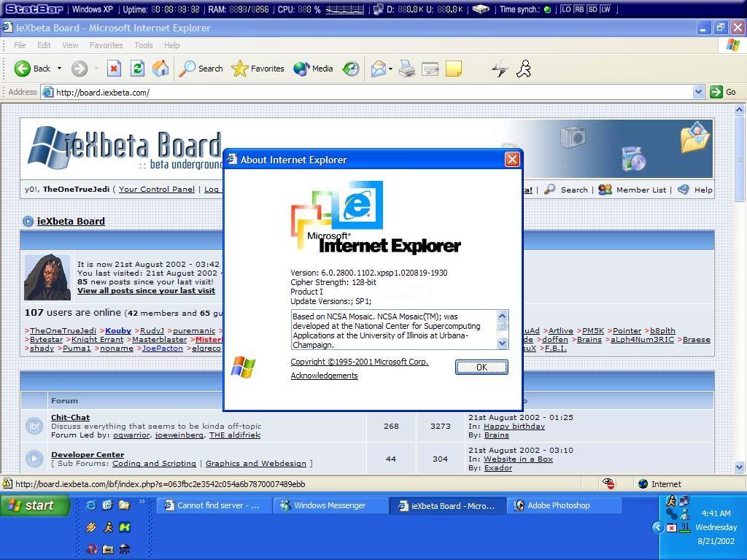Click the yellow note toolbar icon
This screenshot has width=747, height=560.
click(x=454, y=69)
